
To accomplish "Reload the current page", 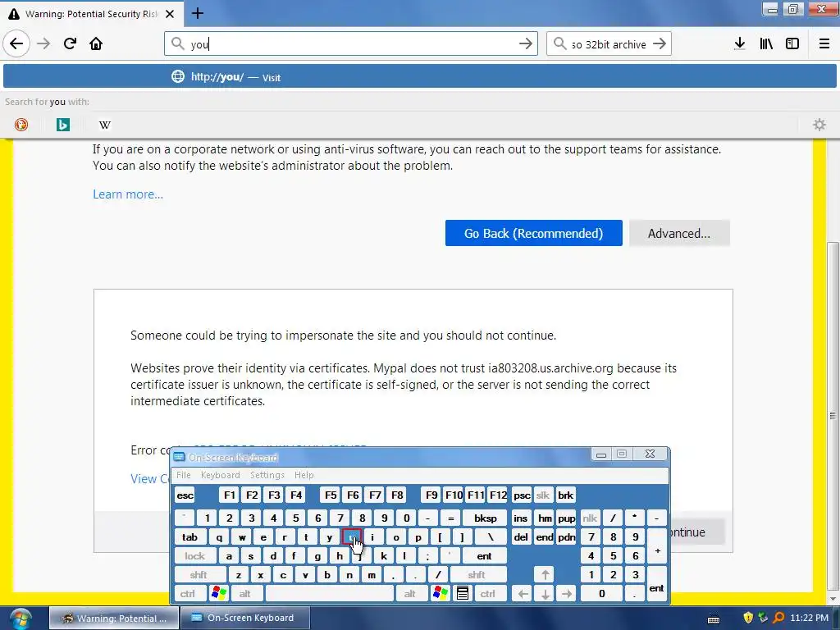I will coord(70,43).
